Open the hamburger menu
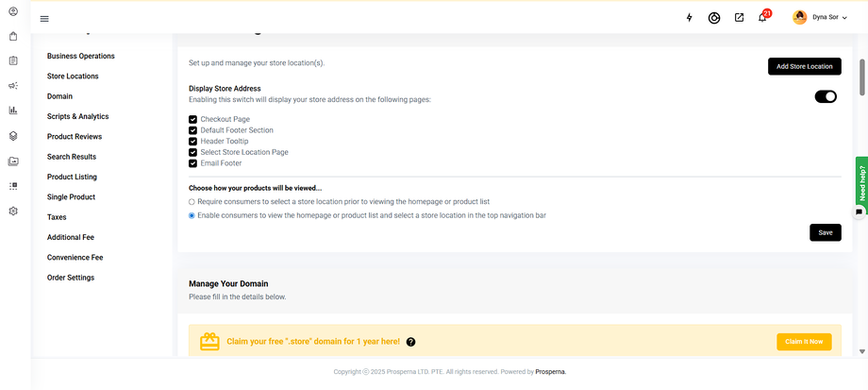 [44, 18]
